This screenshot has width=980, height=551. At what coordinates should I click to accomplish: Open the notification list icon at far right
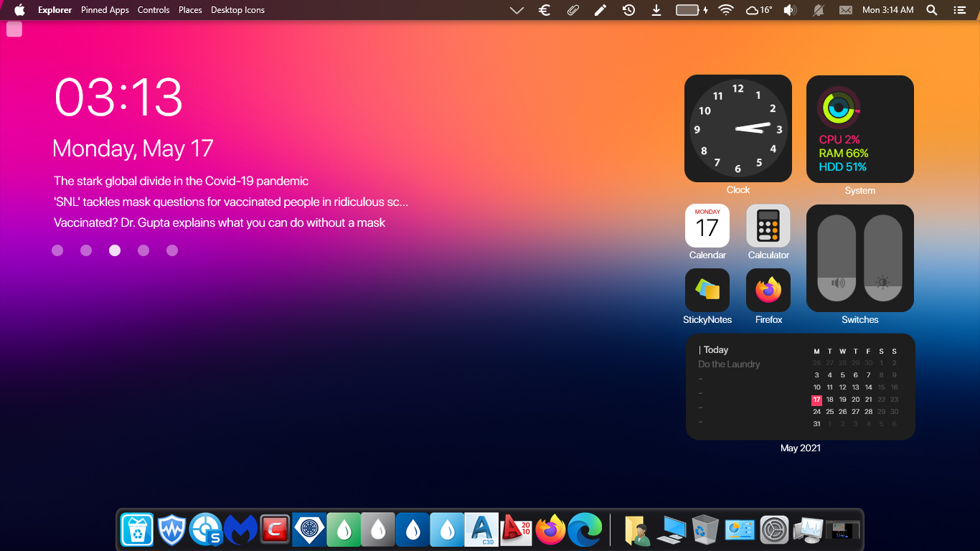(959, 10)
